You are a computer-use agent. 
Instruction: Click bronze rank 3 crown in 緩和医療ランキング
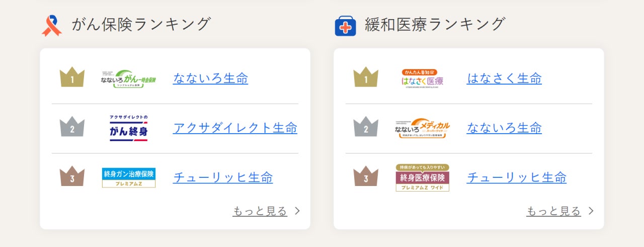coord(366,176)
